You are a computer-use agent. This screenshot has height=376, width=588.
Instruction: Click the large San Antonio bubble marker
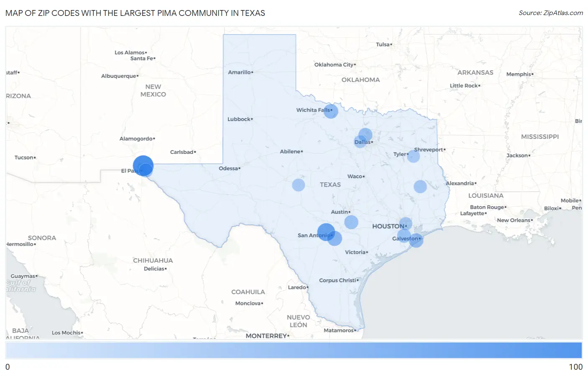[x=326, y=232]
